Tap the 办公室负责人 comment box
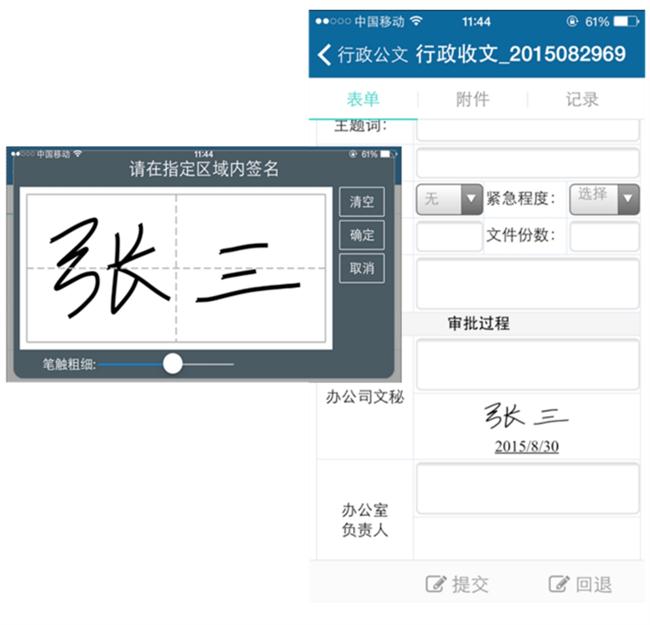 click(527, 489)
